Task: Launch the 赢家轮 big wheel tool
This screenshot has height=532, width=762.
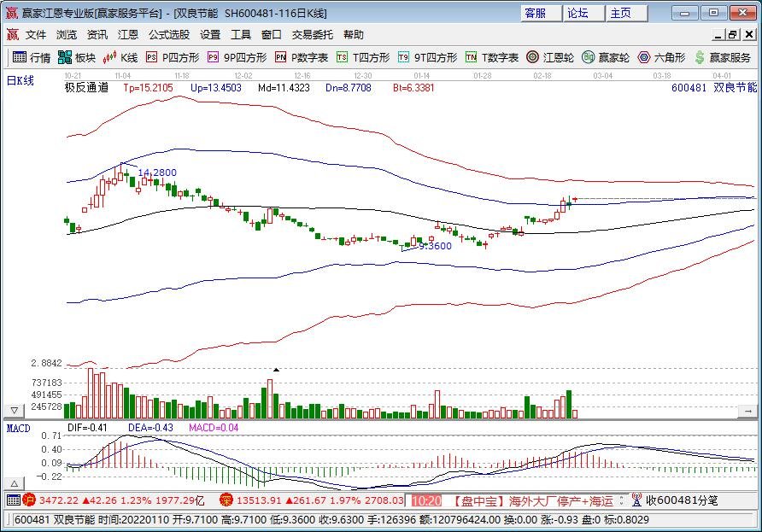Action: (x=606, y=57)
